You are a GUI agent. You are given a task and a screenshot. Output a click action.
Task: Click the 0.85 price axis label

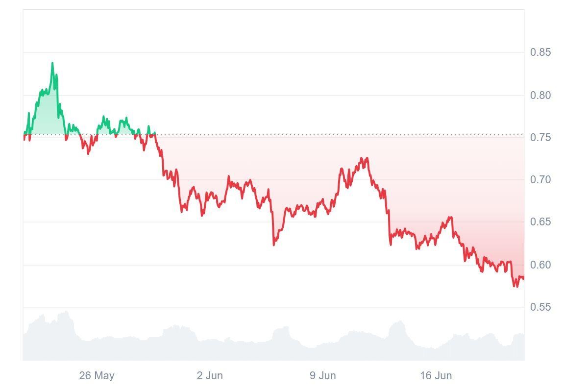540,52
